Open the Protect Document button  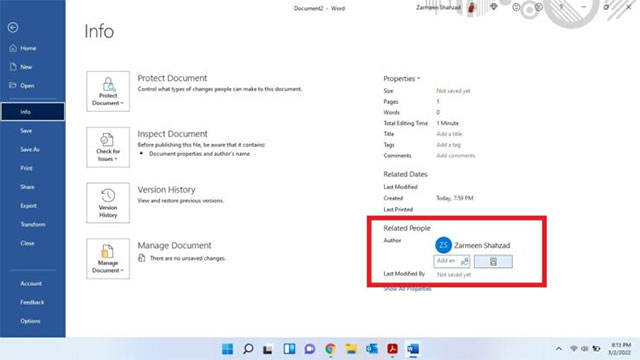coord(108,91)
